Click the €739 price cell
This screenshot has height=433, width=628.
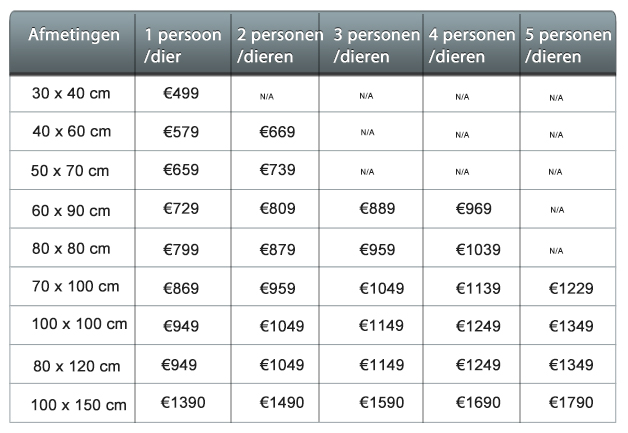coord(277,170)
